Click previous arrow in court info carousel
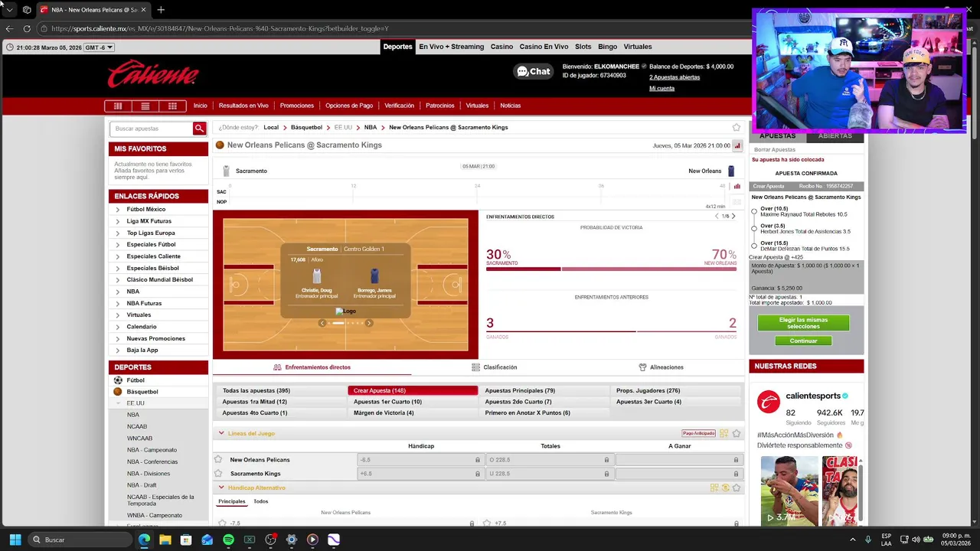This screenshot has height=551, width=980. (x=322, y=323)
